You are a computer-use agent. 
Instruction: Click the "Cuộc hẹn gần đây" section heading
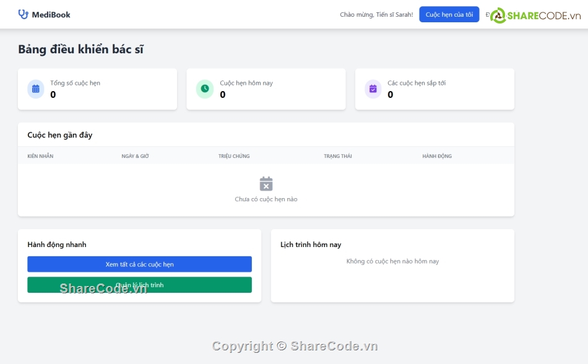point(59,135)
